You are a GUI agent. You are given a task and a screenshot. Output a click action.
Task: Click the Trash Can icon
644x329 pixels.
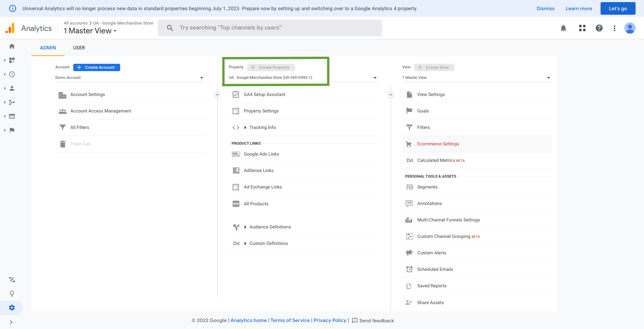click(x=63, y=144)
